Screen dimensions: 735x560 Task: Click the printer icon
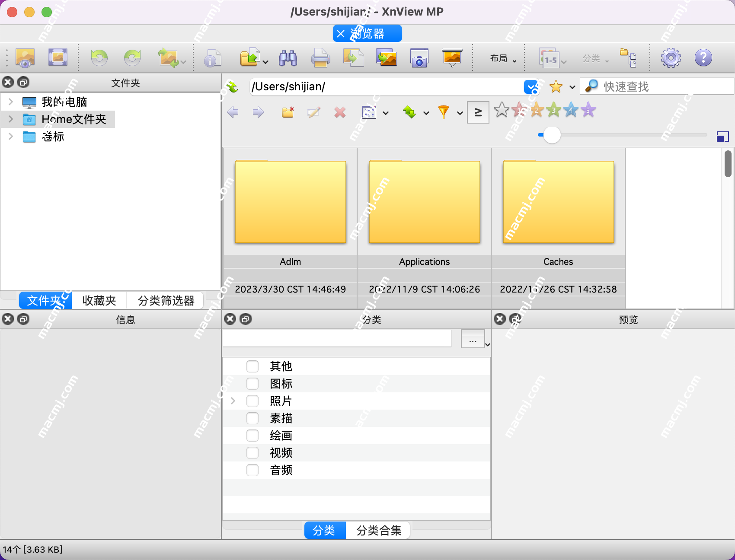pyautogui.click(x=320, y=57)
